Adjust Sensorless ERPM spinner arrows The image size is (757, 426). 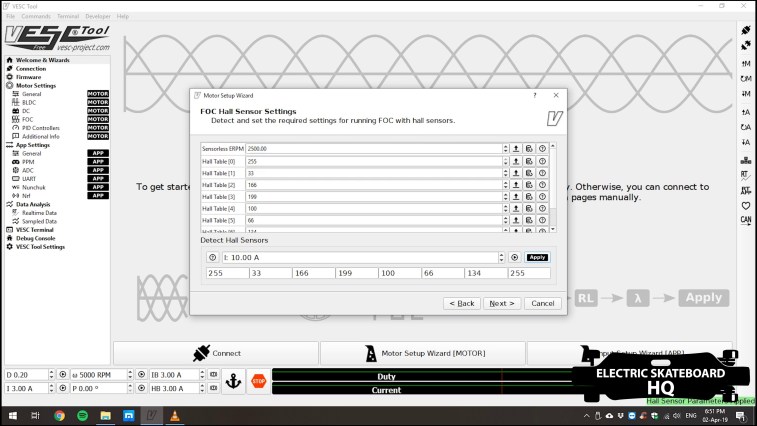(x=505, y=148)
